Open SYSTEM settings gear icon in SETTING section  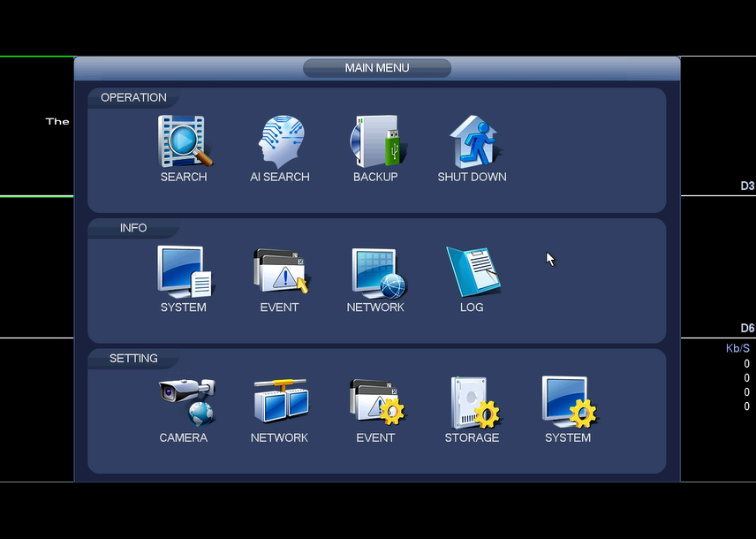[x=569, y=402]
